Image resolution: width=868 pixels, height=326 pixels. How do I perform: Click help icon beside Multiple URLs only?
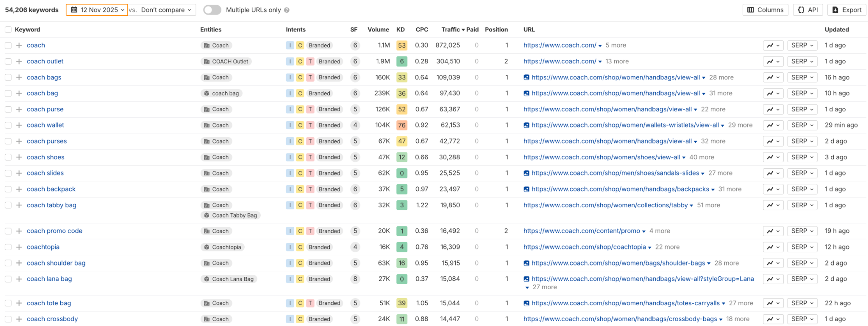287,10
